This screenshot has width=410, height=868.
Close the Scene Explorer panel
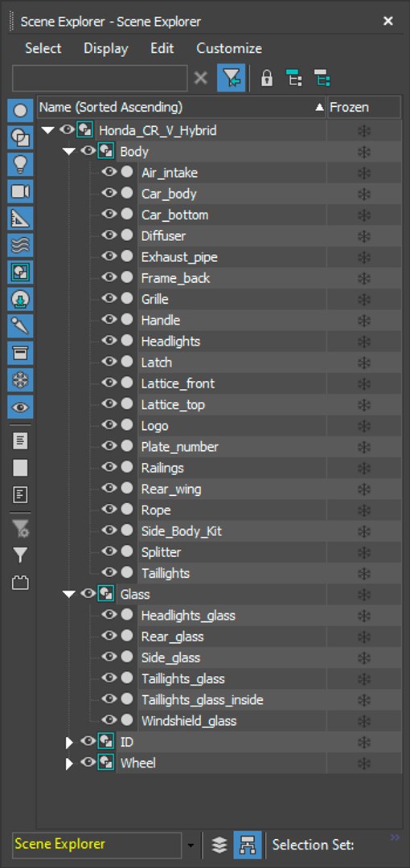(x=388, y=21)
